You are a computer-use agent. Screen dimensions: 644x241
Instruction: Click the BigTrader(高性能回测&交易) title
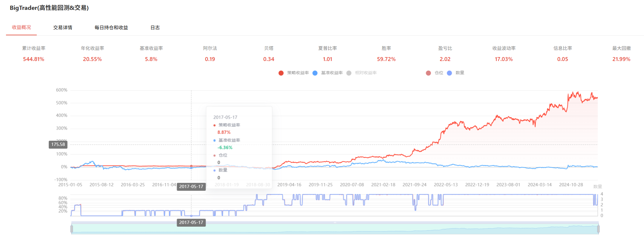tap(49, 8)
